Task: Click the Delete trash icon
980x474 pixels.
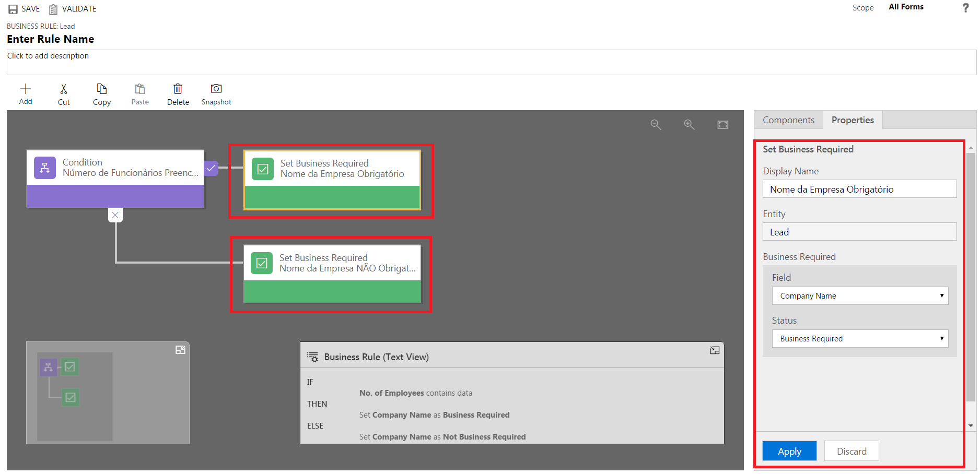Action: point(178,89)
